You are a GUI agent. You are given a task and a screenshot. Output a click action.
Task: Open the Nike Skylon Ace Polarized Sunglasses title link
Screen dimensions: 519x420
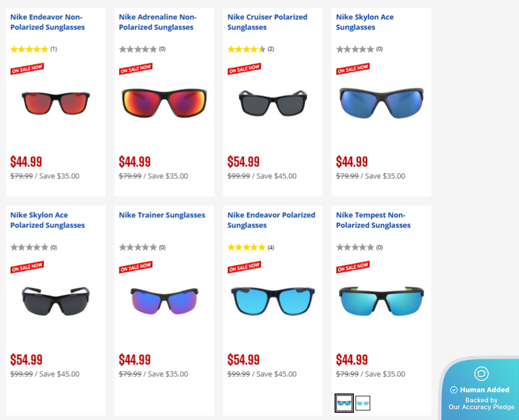(x=47, y=220)
